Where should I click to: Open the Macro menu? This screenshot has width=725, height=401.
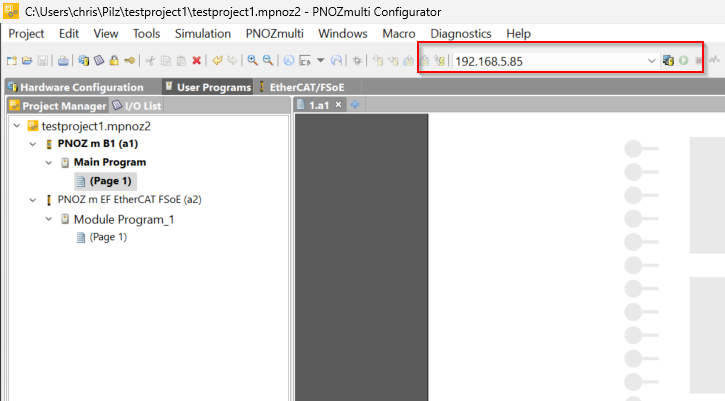click(399, 34)
